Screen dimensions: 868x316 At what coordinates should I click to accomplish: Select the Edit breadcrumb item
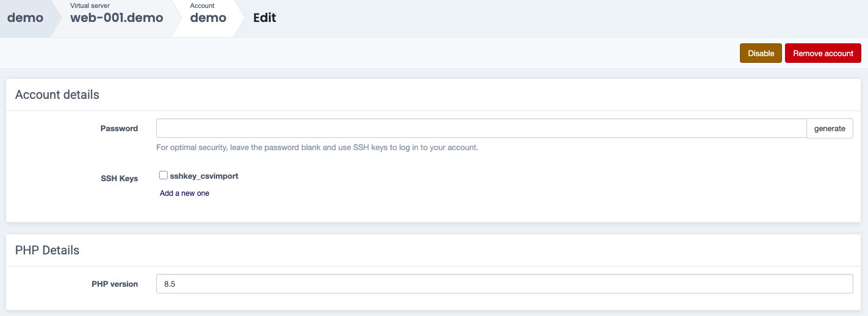(265, 18)
